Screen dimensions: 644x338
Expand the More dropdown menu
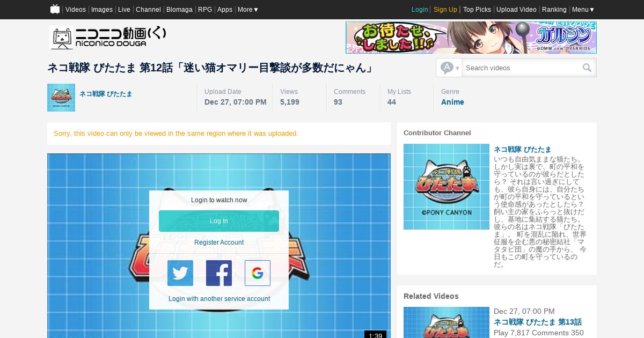coord(248,10)
